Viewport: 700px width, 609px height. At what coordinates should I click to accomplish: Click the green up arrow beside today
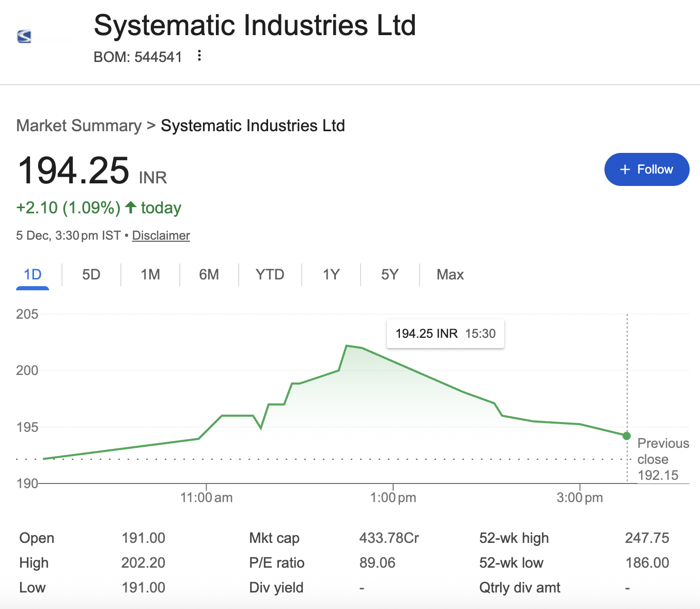pyautogui.click(x=131, y=208)
